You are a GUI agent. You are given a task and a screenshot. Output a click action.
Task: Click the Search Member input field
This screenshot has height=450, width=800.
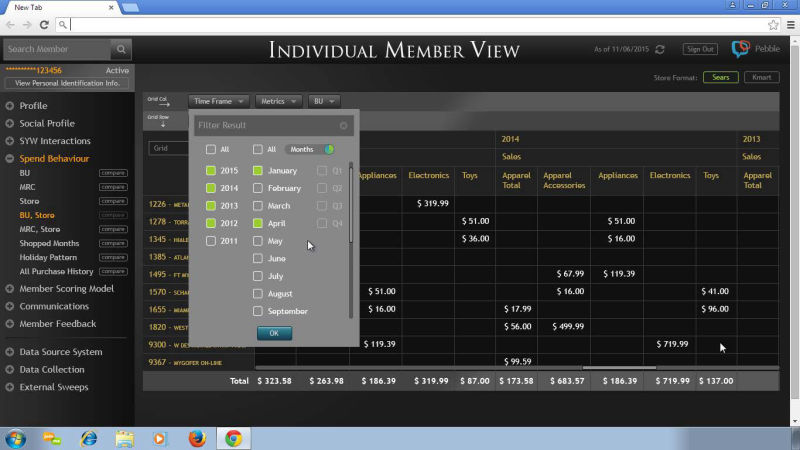click(x=56, y=49)
